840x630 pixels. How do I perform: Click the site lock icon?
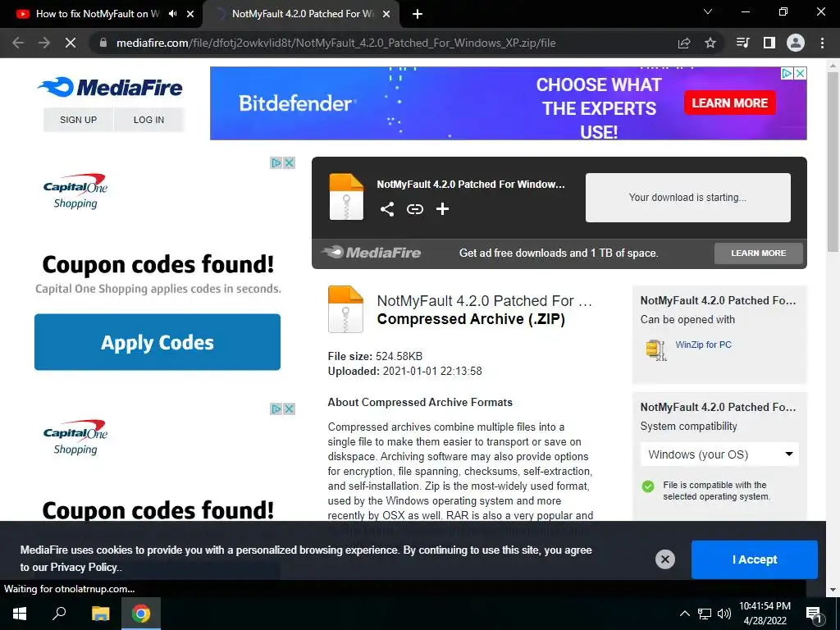click(103, 43)
